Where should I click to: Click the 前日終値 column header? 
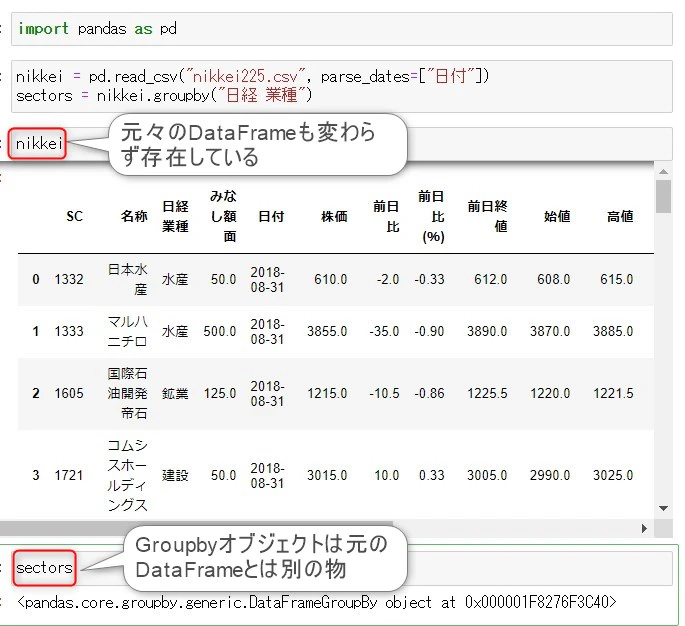(x=487, y=216)
